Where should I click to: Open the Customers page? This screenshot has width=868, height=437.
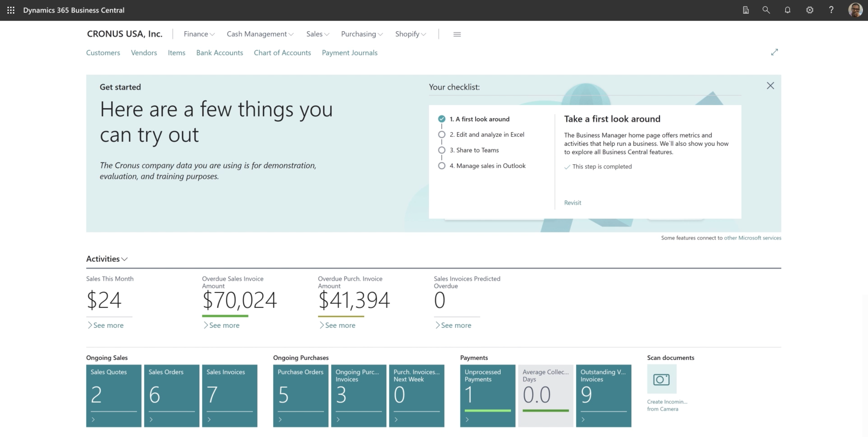coord(103,53)
